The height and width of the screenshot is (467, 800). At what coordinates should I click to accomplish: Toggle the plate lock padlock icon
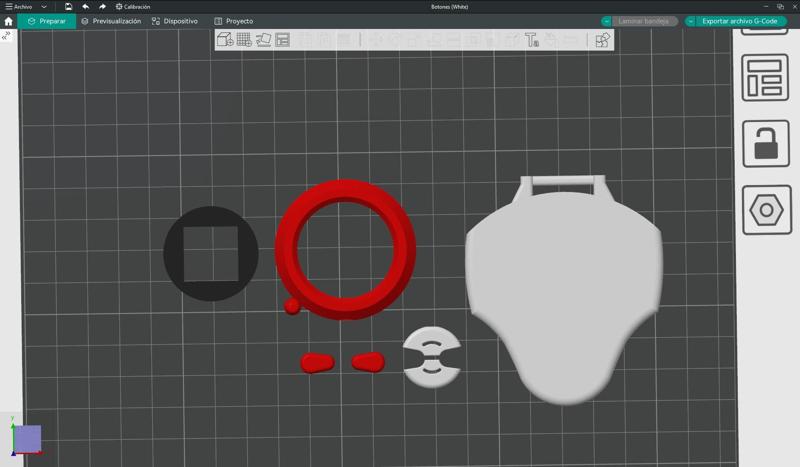[766, 143]
